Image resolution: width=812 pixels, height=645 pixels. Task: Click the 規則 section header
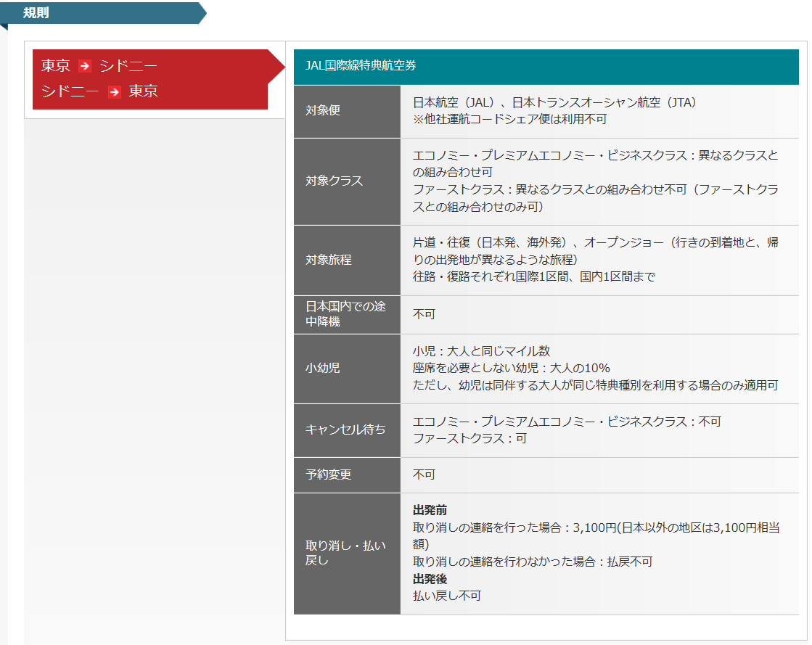[103, 13]
